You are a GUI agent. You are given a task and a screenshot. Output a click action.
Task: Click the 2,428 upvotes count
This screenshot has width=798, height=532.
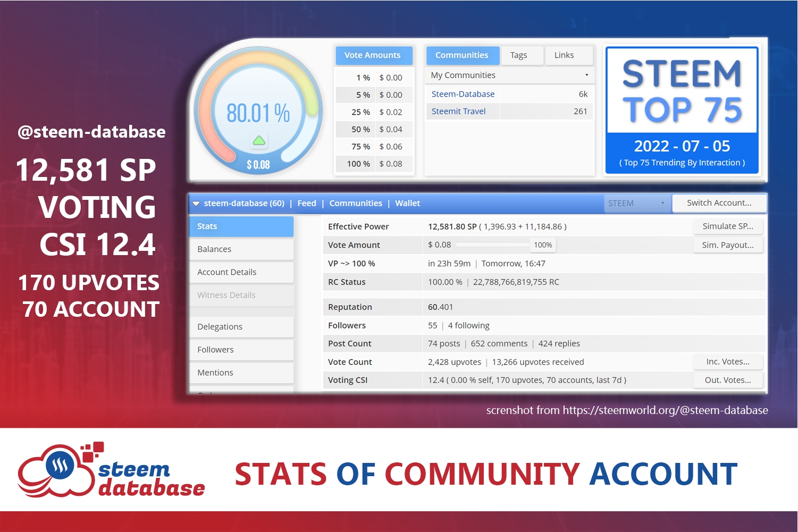[455, 362]
